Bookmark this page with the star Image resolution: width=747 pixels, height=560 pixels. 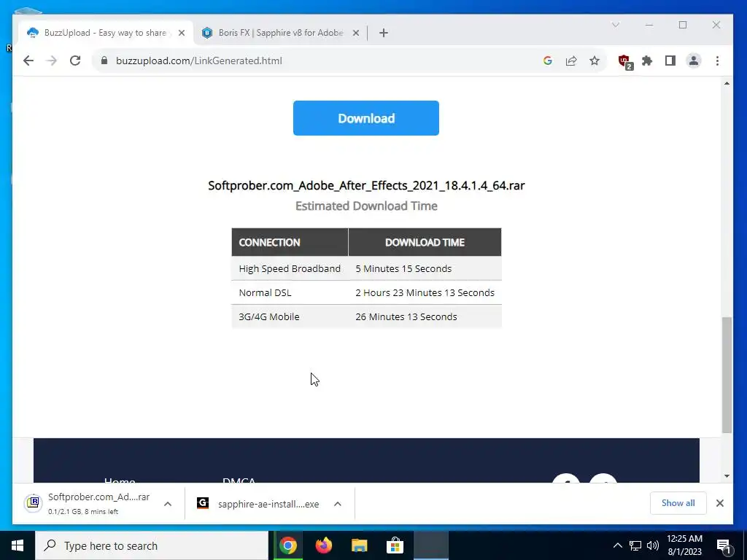click(x=594, y=61)
